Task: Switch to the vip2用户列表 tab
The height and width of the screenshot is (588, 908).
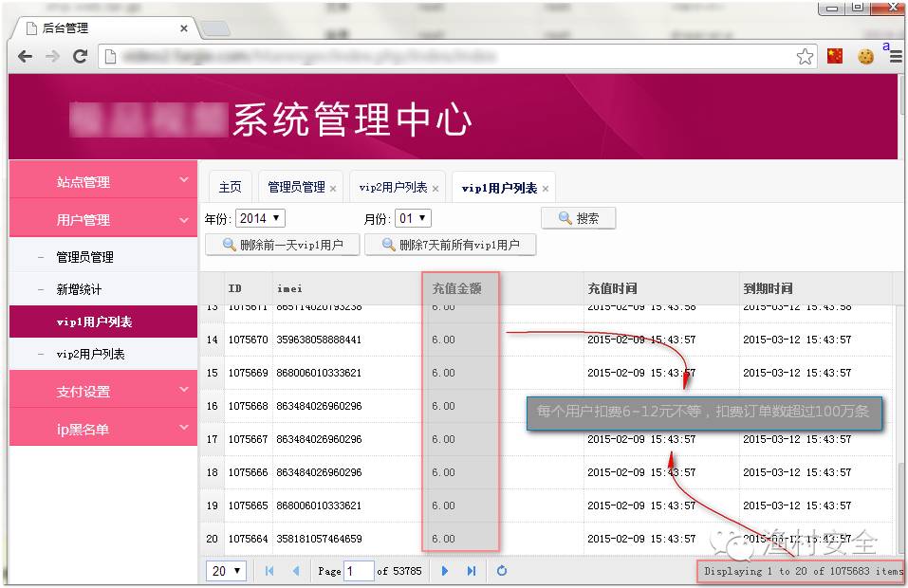Action: pyautogui.click(x=393, y=188)
